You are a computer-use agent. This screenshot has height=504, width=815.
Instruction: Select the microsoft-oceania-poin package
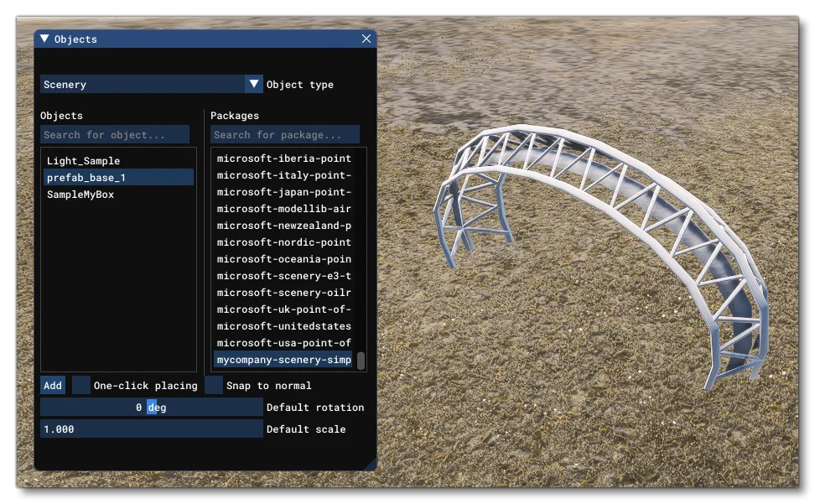(x=283, y=259)
